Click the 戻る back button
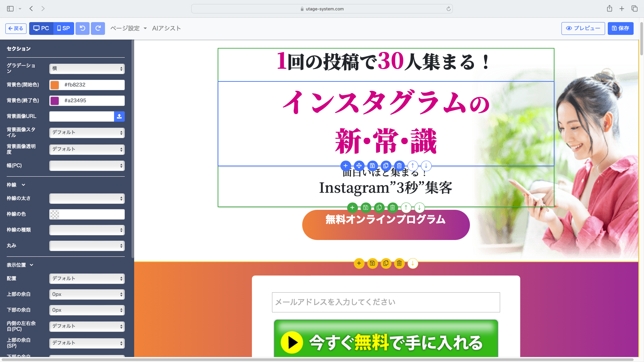This screenshot has height=362, width=644. point(16,28)
